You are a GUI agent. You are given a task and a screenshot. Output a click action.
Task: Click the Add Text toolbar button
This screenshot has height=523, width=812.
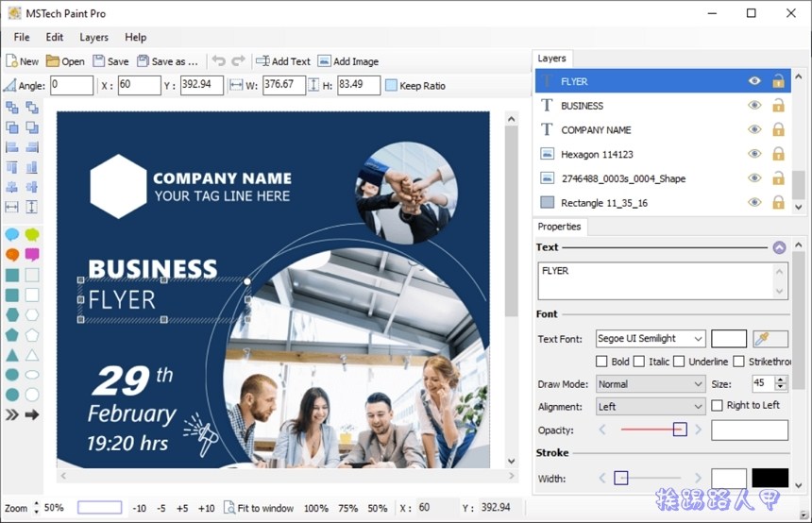[x=282, y=61]
